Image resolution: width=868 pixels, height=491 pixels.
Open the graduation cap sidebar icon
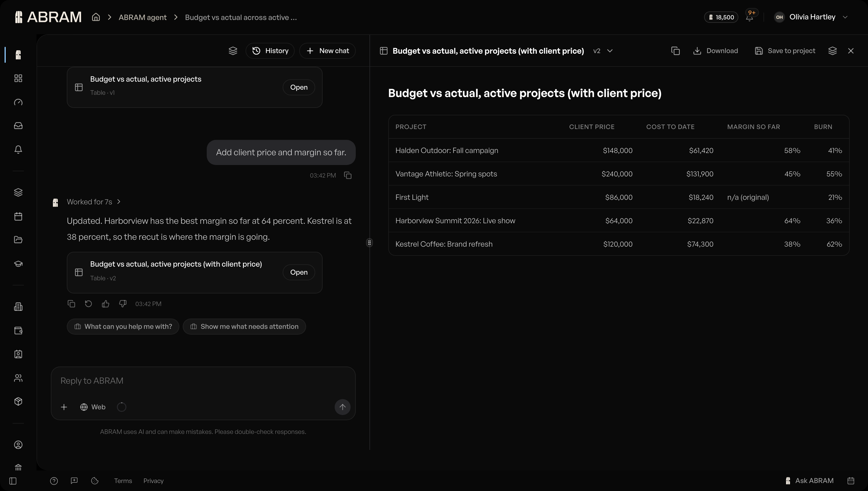pos(18,263)
